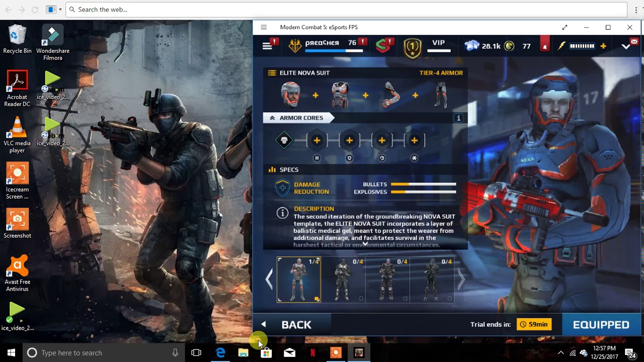Click the Description info circle icon
This screenshot has width=644, height=362.
click(x=283, y=213)
